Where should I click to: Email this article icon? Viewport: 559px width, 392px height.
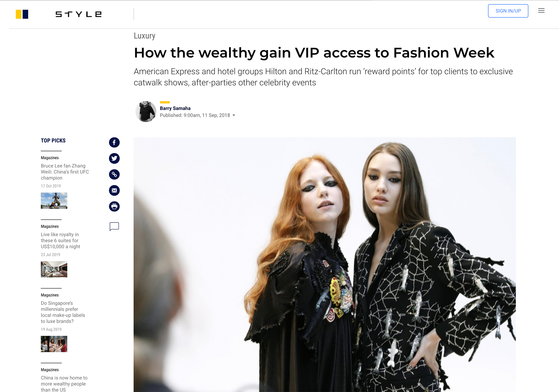[x=114, y=190]
